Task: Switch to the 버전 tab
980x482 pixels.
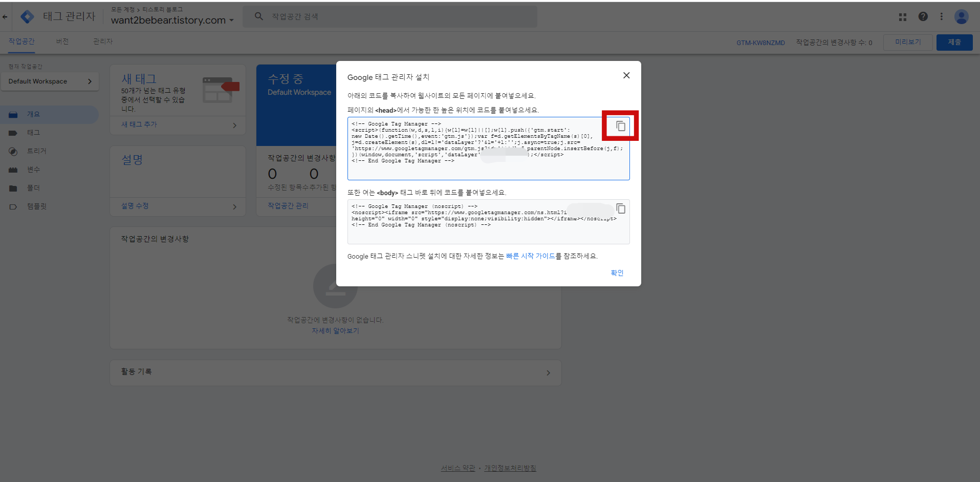Action: 62,41
